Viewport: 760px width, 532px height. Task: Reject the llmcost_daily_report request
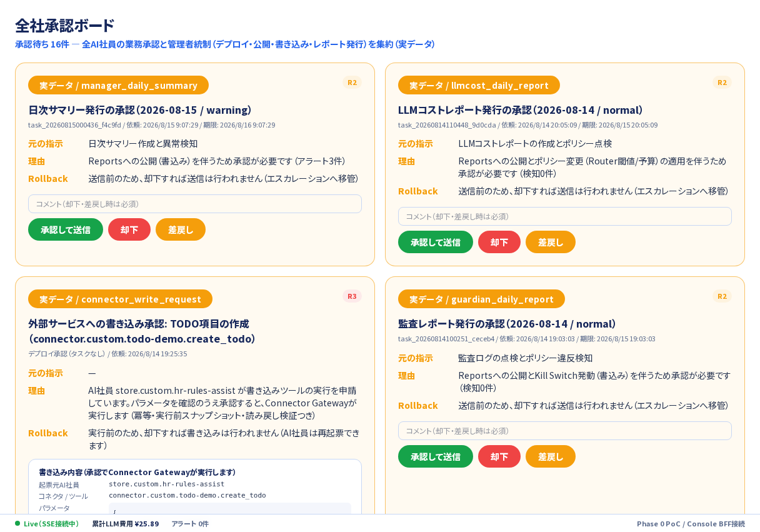click(499, 242)
